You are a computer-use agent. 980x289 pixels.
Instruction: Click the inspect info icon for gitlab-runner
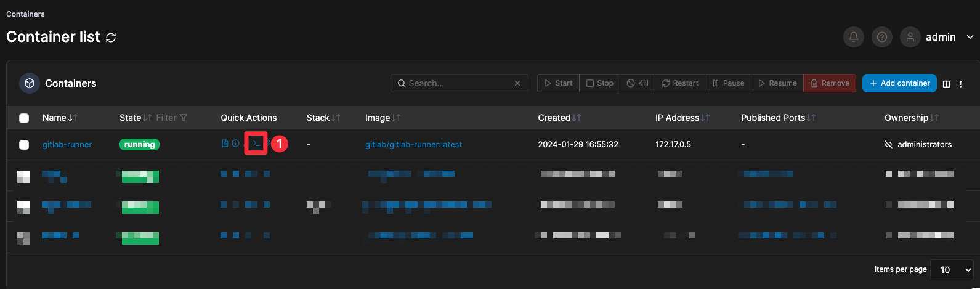click(x=235, y=144)
